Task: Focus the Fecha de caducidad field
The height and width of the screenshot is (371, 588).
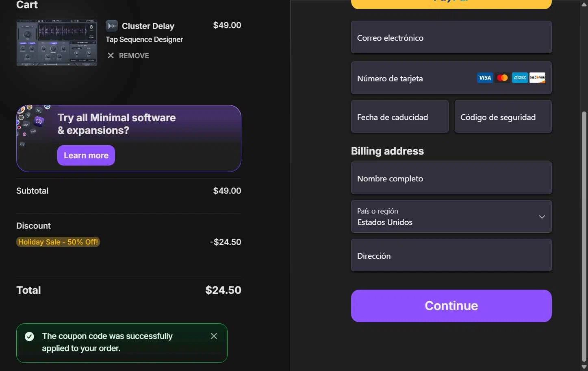Action: [x=400, y=117]
